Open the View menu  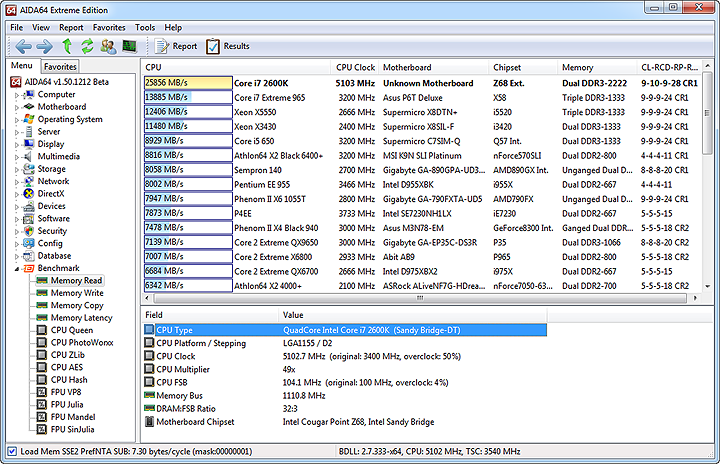tap(41, 28)
